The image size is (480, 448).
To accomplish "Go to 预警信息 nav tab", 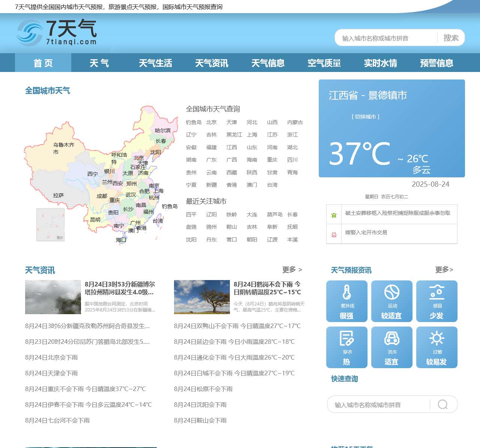I will click(x=437, y=63).
